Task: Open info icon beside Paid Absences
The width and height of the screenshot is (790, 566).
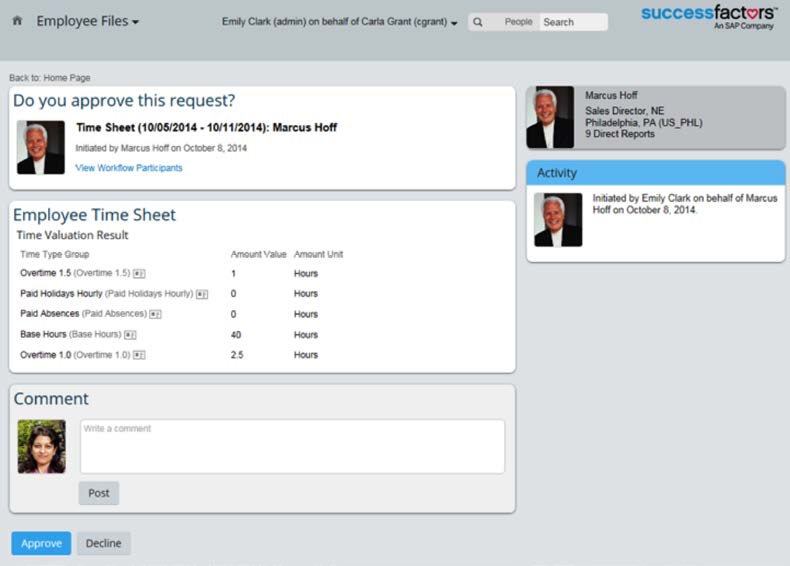Action: [155, 314]
